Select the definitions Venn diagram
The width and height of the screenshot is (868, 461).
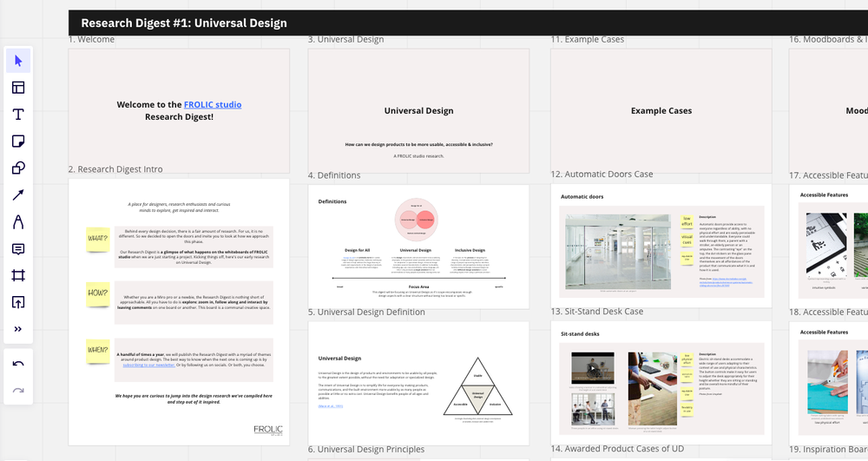417,220
